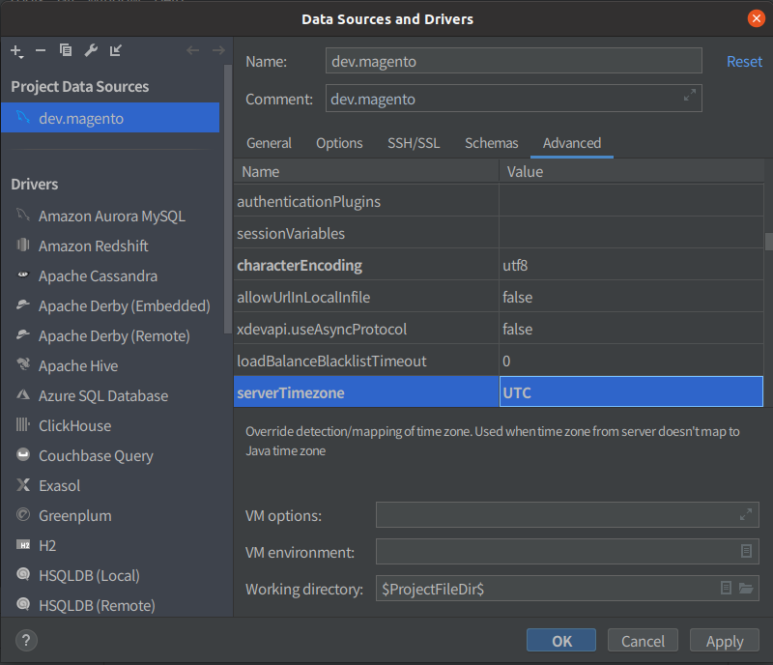Image resolution: width=773 pixels, height=665 pixels.
Task: Click the Apply button
Action: (724, 640)
